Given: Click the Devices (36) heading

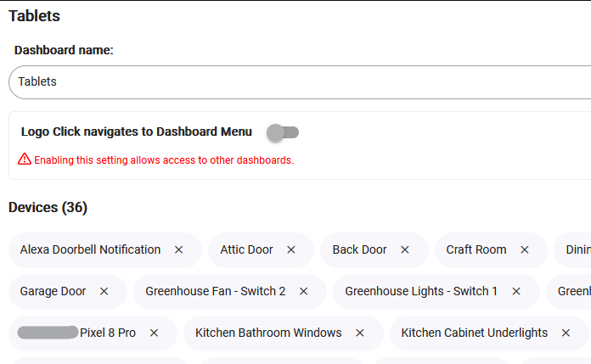Looking at the screenshot, I should 48,208.
